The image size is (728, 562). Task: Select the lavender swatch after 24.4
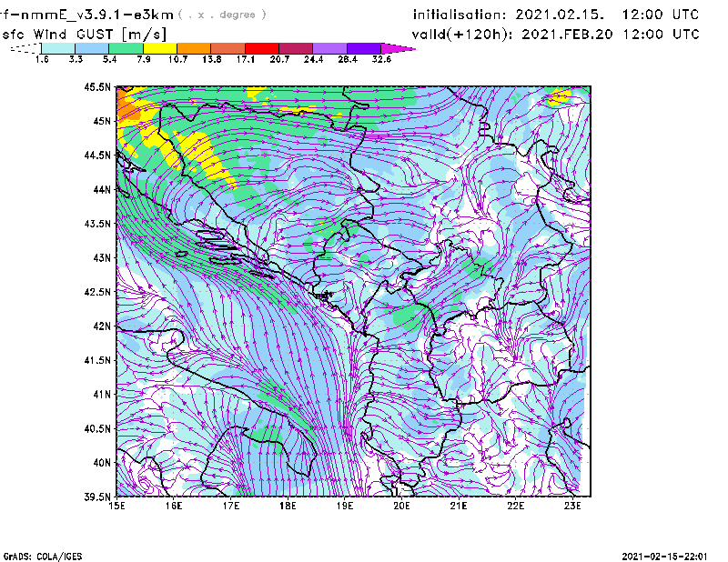pos(330,48)
